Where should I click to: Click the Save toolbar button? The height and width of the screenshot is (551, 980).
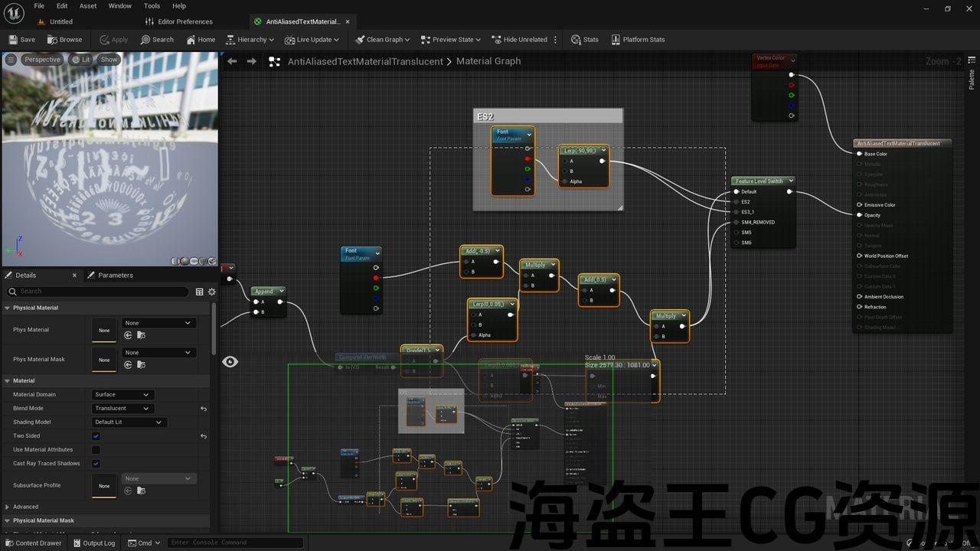tap(21, 40)
